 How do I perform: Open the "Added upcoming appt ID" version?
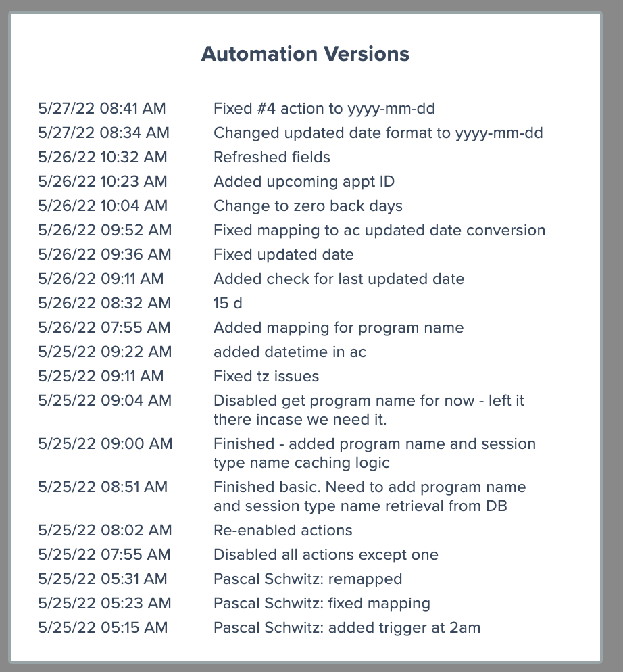click(303, 181)
